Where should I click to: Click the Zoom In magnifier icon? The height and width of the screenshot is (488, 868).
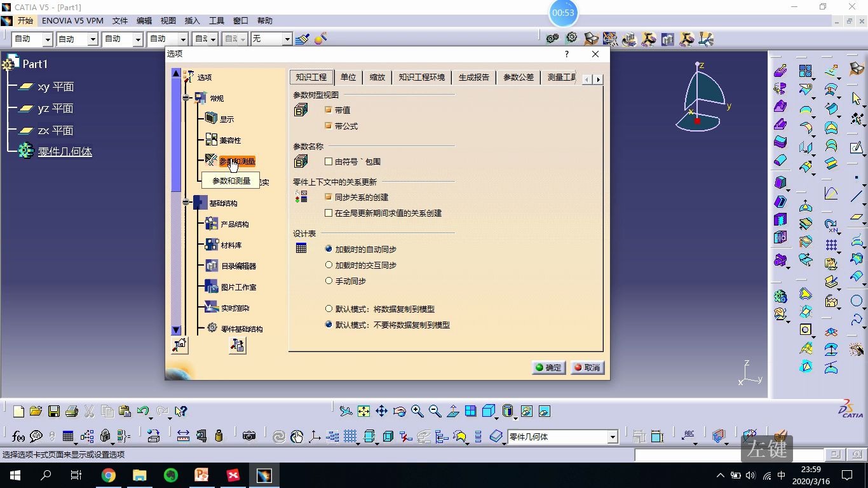(x=417, y=411)
